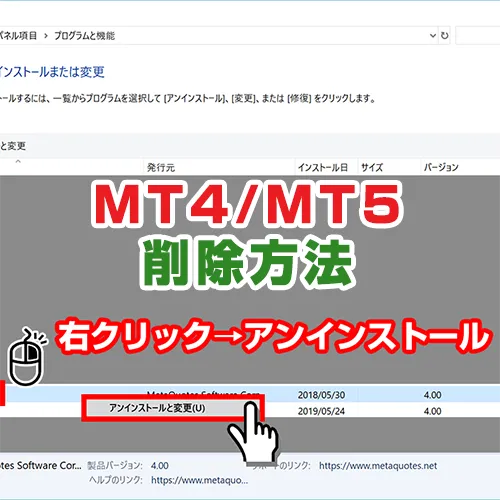Focus the search box beside the refresh icon

478,35
